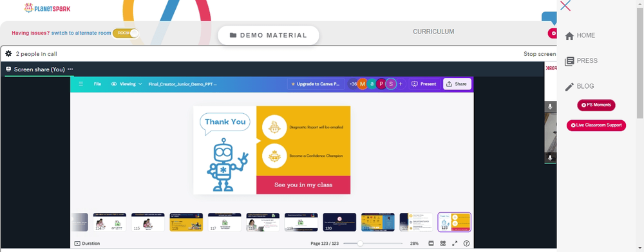
Task: Click the home icon beside HOME
Action: tap(569, 36)
